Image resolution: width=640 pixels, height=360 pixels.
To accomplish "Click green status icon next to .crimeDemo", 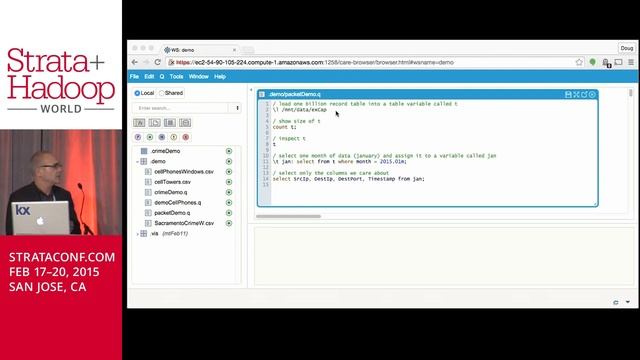I will point(229,151).
